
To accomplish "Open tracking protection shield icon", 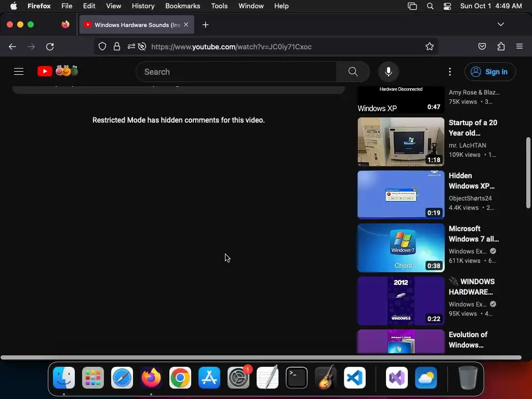I will pyautogui.click(x=102, y=46).
